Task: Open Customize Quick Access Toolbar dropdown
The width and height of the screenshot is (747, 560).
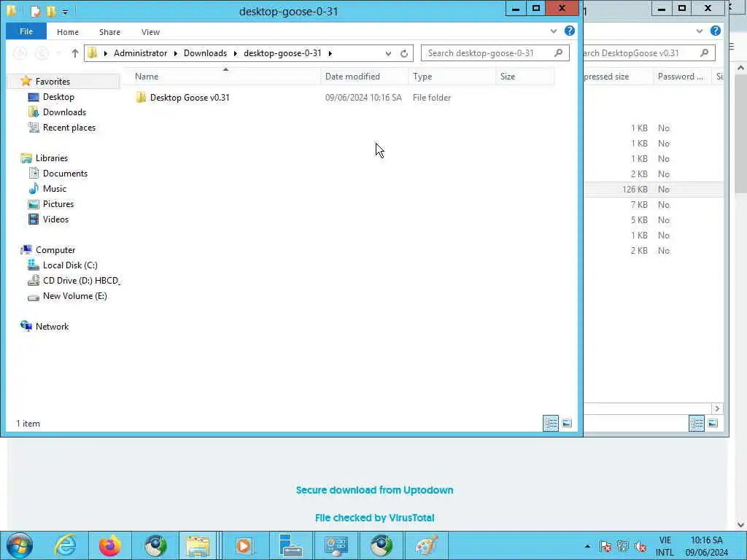Action: point(65,12)
